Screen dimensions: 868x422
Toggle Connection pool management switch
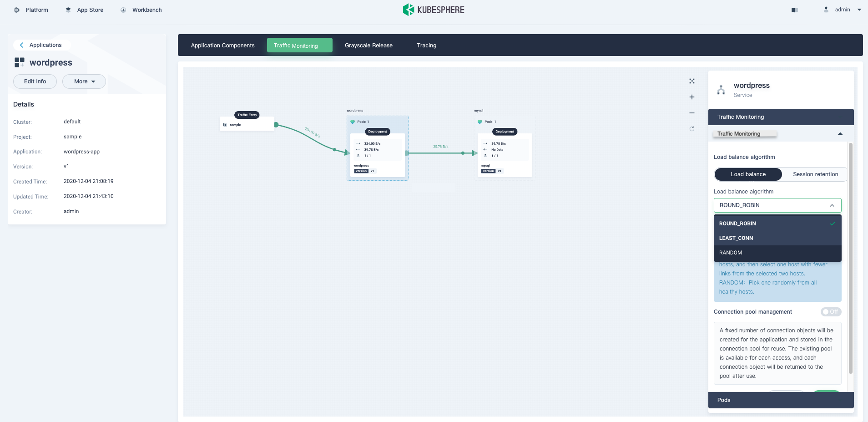(830, 312)
